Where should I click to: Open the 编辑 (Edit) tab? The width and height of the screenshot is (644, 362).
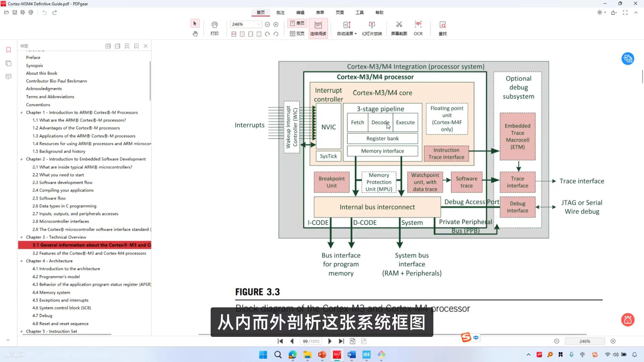300,12
